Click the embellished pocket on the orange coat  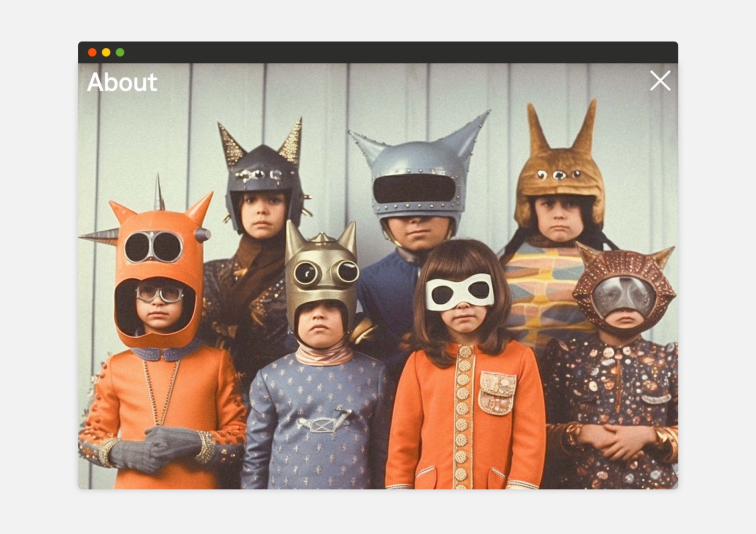click(x=496, y=392)
